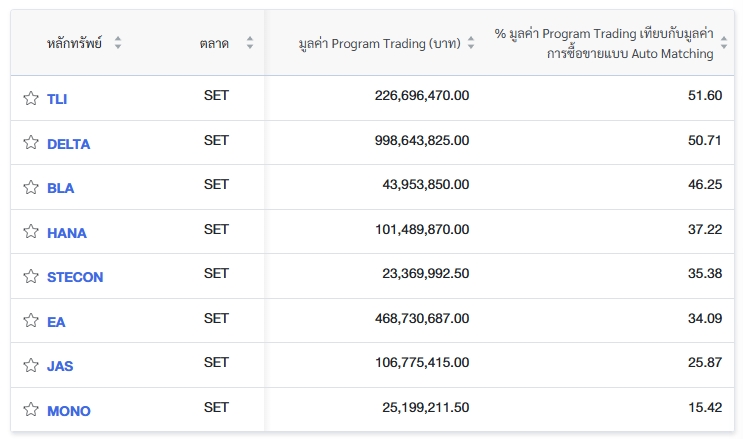Sort by % Program Trading column arrows
Viewport: 743px width, 439px height.
click(x=724, y=43)
